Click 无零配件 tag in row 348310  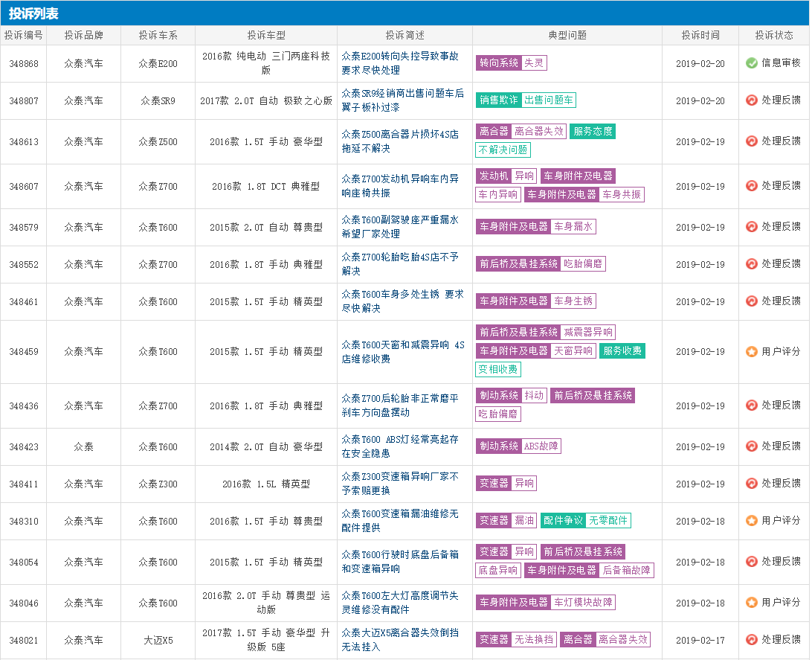point(608,521)
